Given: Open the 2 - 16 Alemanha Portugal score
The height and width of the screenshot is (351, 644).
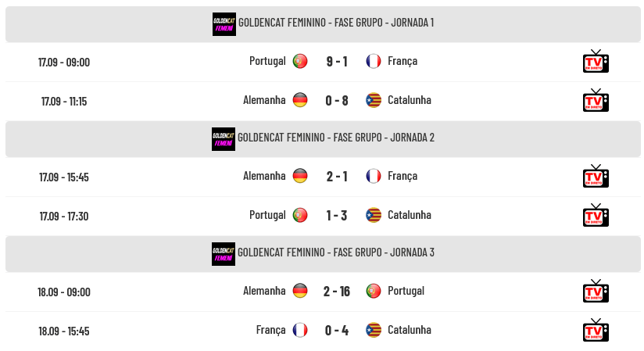Looking at the screenshot, I should point(337,292).
